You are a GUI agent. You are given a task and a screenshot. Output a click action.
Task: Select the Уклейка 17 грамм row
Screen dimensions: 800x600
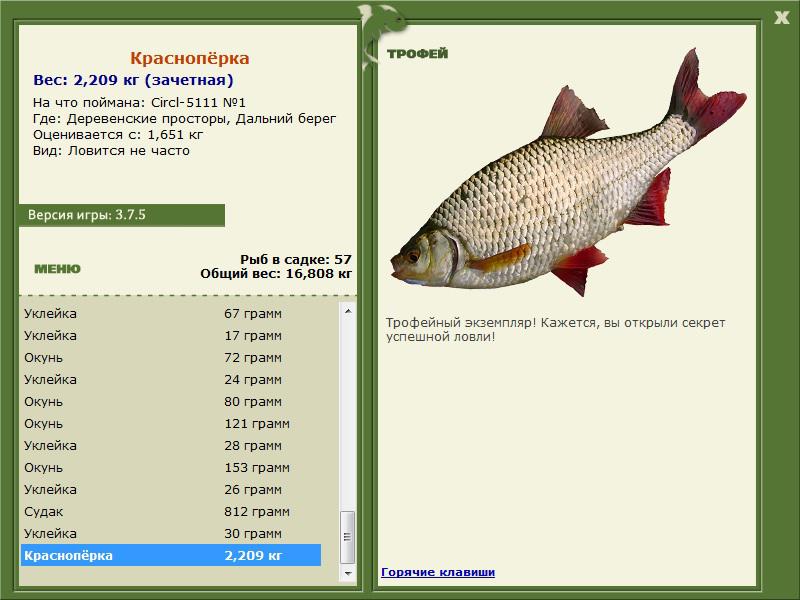(x=171, y=335)
